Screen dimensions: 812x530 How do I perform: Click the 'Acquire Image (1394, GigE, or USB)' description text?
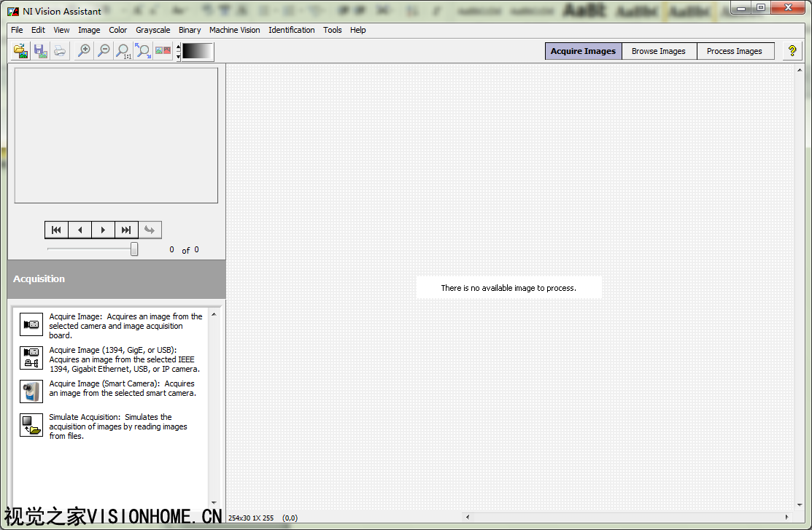tap(124, 359)
